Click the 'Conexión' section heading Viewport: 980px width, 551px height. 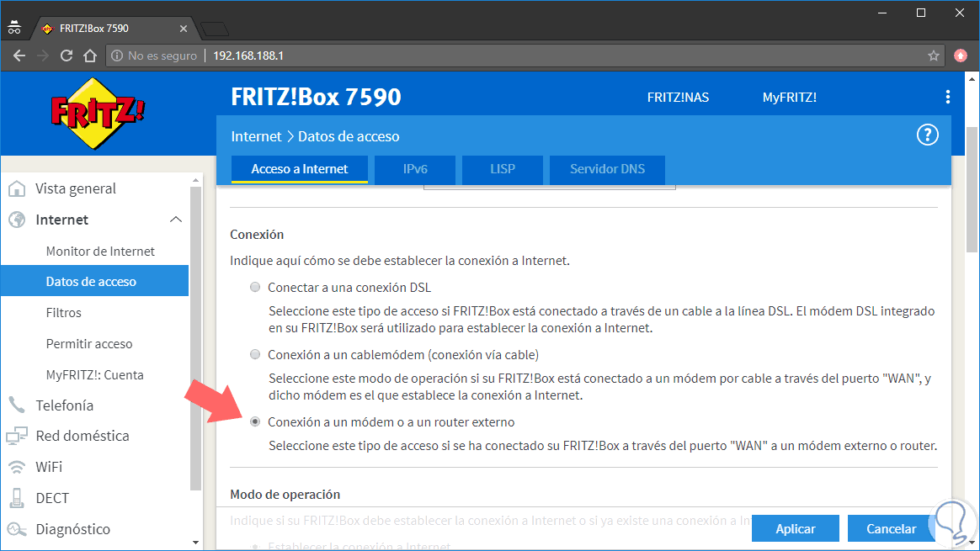257,234
